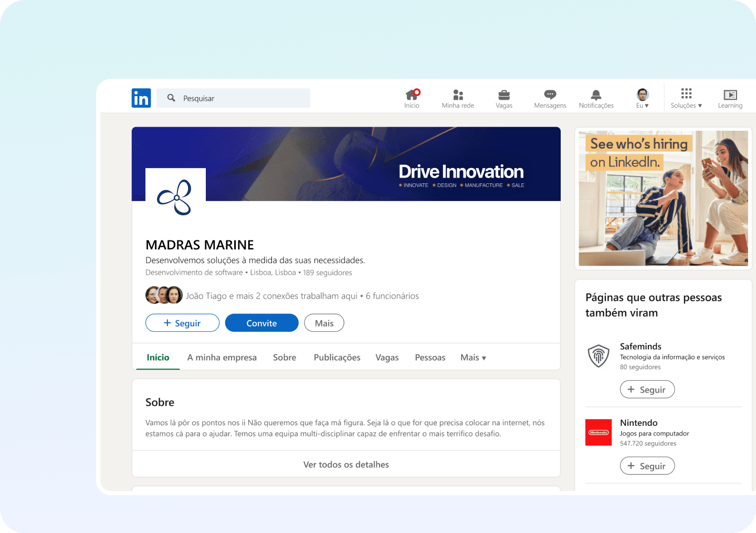Open the Vagas briefcase icon
The image size is (756, 533).
(x=504, y=95)
